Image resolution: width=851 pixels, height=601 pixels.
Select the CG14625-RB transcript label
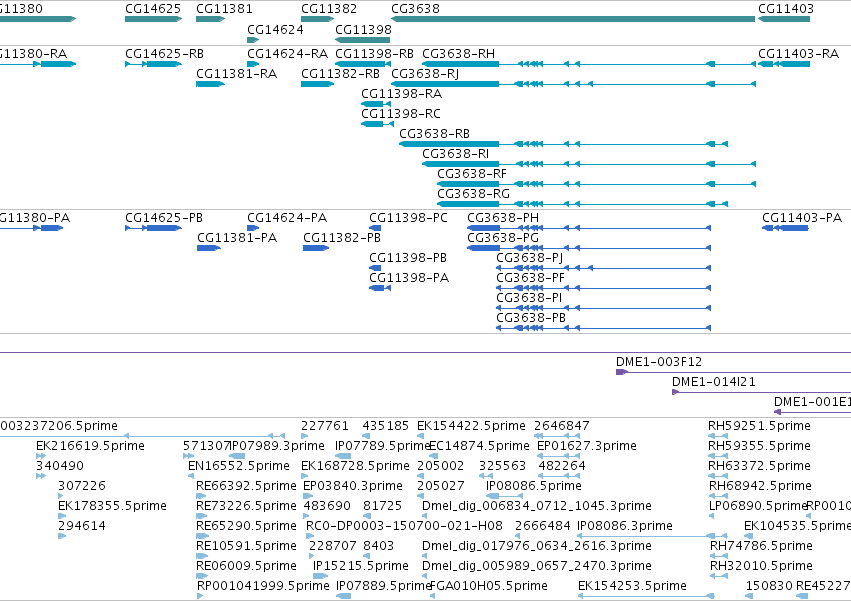[164, 54]
